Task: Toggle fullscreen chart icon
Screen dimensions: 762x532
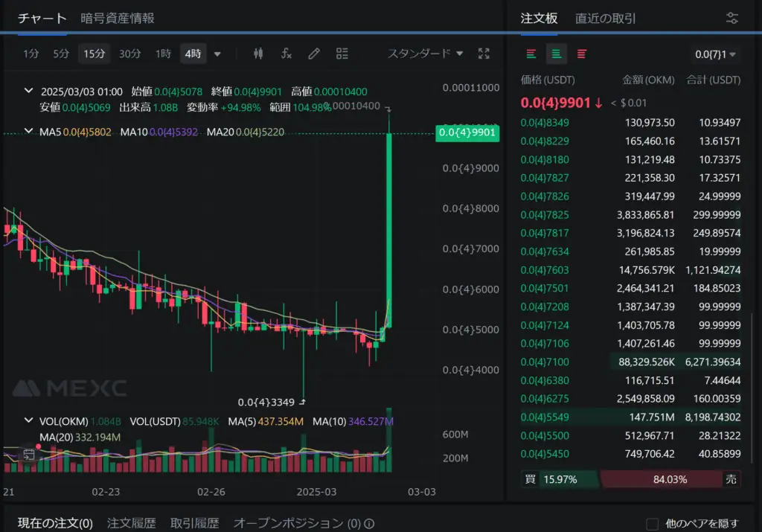Action: coord(484,54)
